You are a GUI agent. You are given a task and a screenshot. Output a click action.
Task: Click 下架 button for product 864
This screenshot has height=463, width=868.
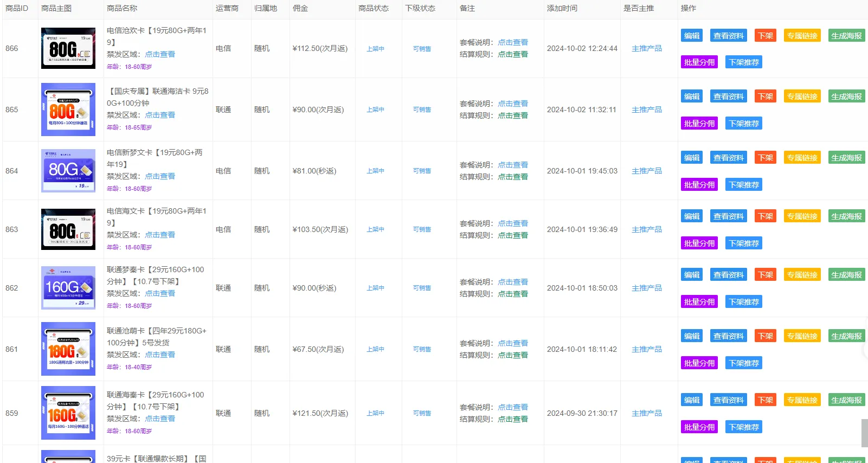766,158
